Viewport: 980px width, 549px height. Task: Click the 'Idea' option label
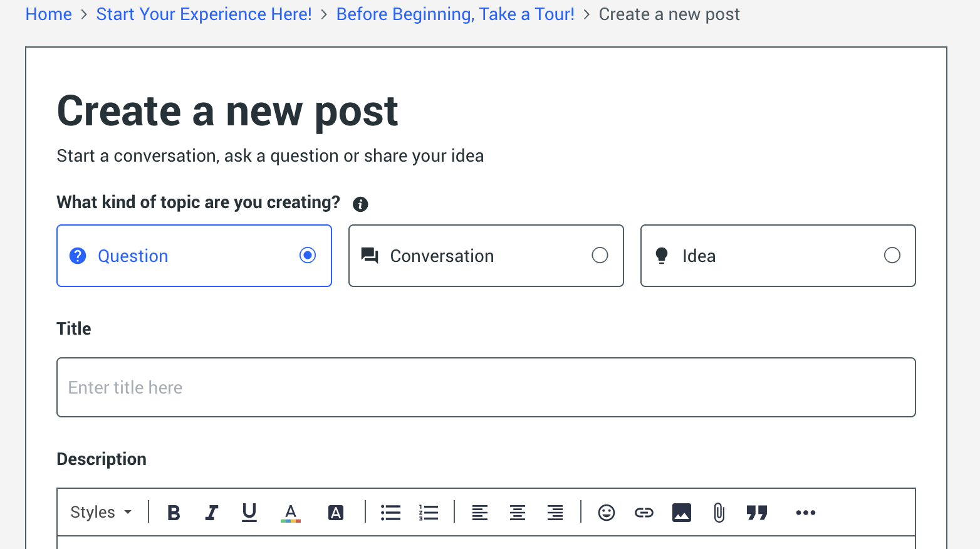pyautogui.click(x=699, y=256)
